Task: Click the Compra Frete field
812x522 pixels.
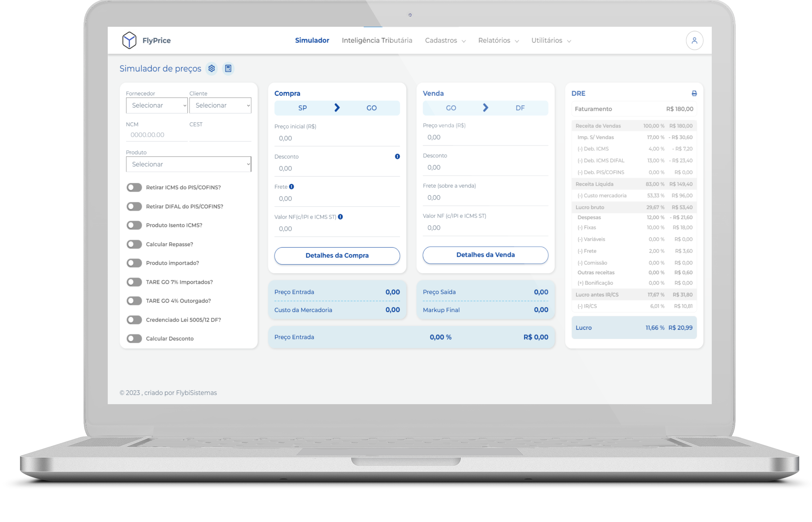Action: tap(337, 198)
